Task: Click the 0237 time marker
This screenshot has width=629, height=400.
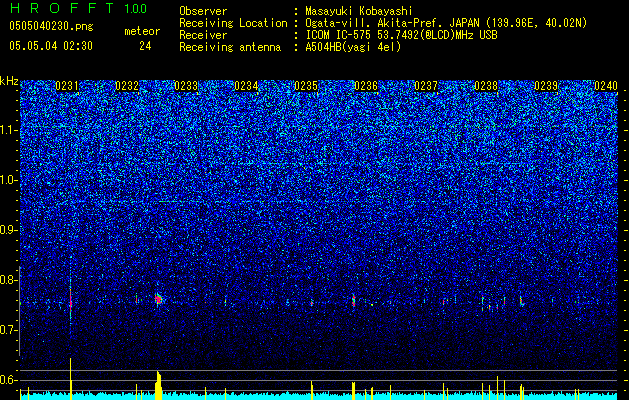Action: click(x=426, y=86)
